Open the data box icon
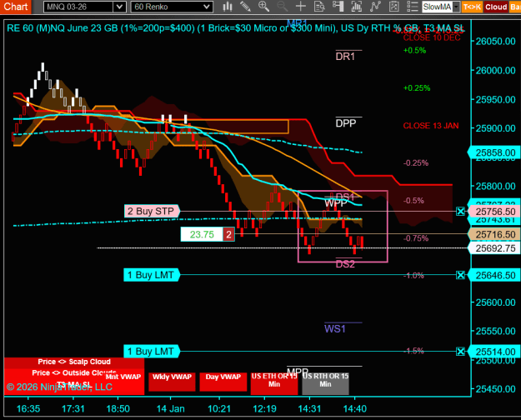The height and width of the screenshot is (420, 521). click(x=319, y=7)
